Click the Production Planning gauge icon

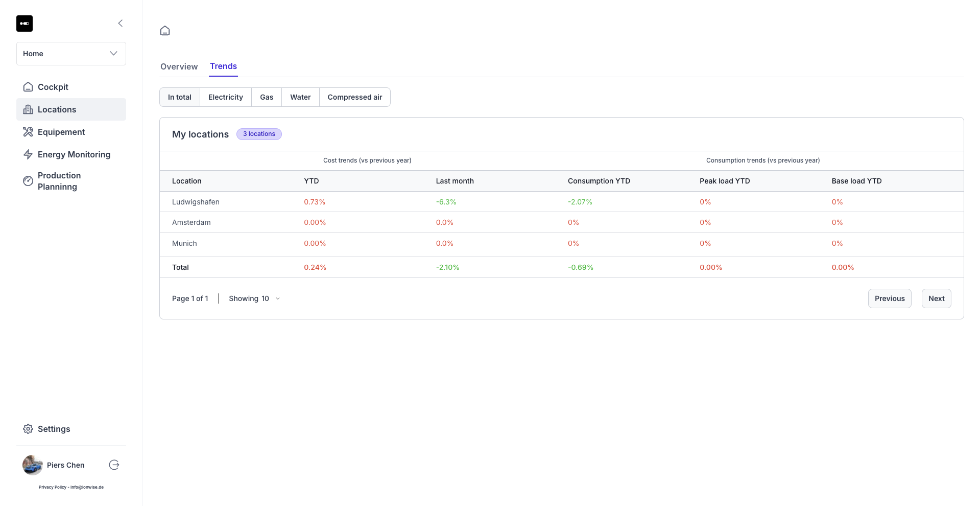coord(28,181)
